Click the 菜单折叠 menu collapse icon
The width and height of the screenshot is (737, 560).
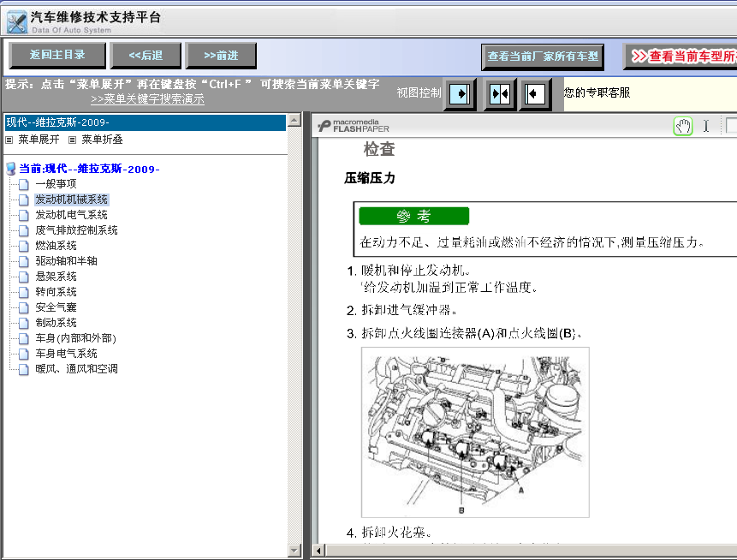coord(72,140)
